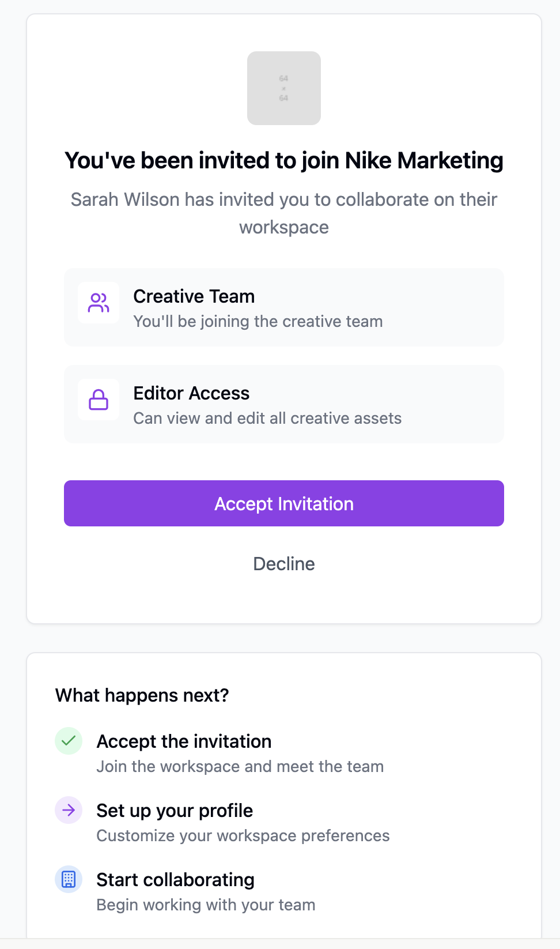Click "Can view and edit all creative assets"
The height and width of the screenshot is (949, 560).
(x=267, y=419)
